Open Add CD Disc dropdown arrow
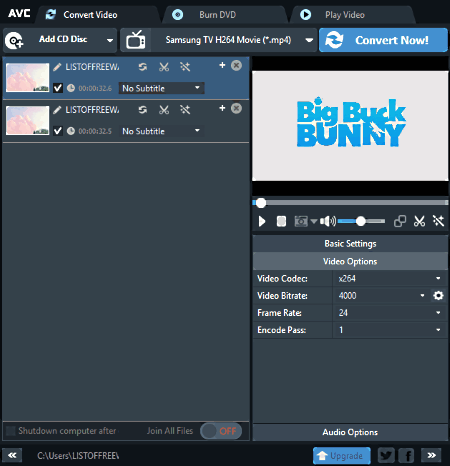 (110, 41)
